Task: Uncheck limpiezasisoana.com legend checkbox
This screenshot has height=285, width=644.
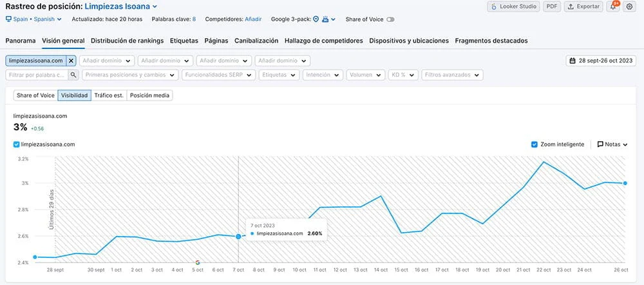Action: pos(17,144)
